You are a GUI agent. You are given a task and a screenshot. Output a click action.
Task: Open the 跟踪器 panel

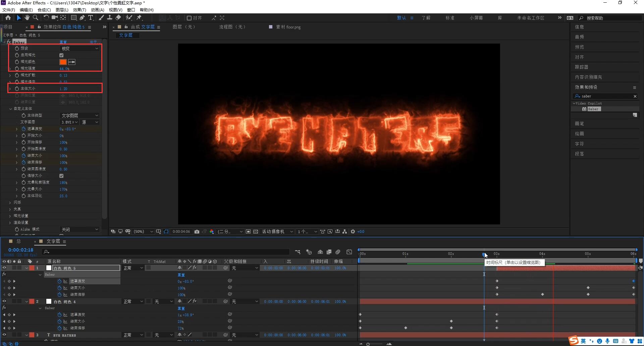click(581, 67)
